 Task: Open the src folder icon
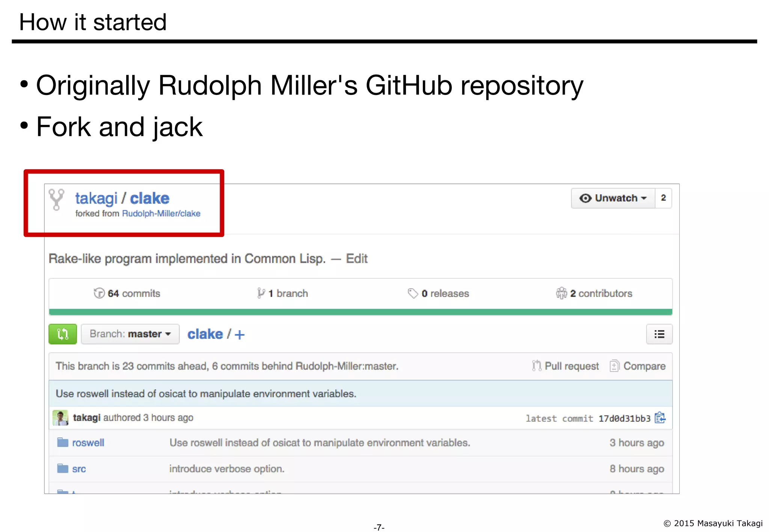(62, 469)
